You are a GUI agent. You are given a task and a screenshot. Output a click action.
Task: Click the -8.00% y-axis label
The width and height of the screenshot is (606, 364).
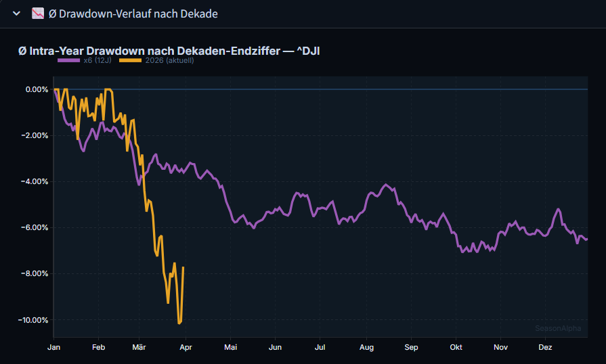(35, 273)
